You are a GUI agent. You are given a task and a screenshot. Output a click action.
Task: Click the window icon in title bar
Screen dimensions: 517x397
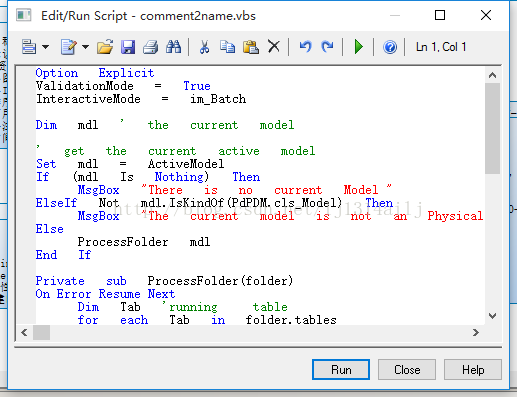click(23, 15)
